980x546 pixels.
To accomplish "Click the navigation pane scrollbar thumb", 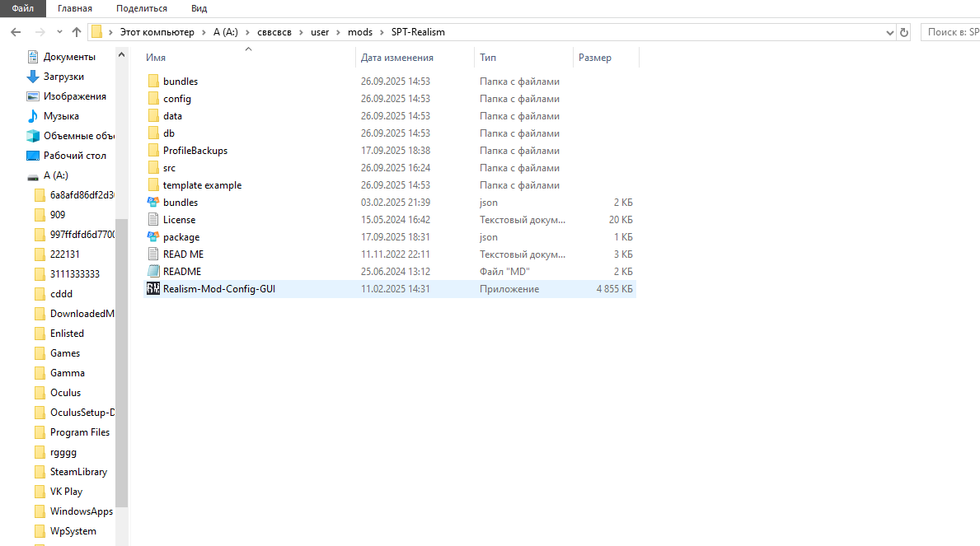I will click(x=121, y=362).
